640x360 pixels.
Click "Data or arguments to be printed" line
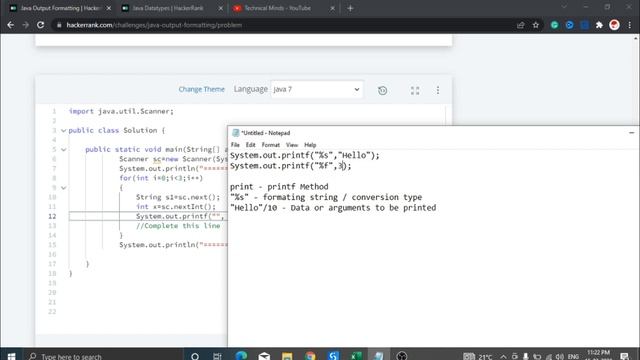[333, 208]
